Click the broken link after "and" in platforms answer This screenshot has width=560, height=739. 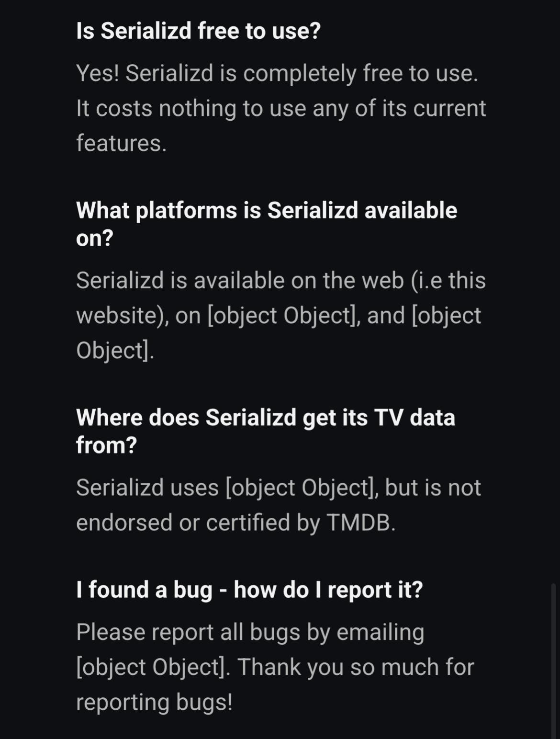click(x=446, y=316)
